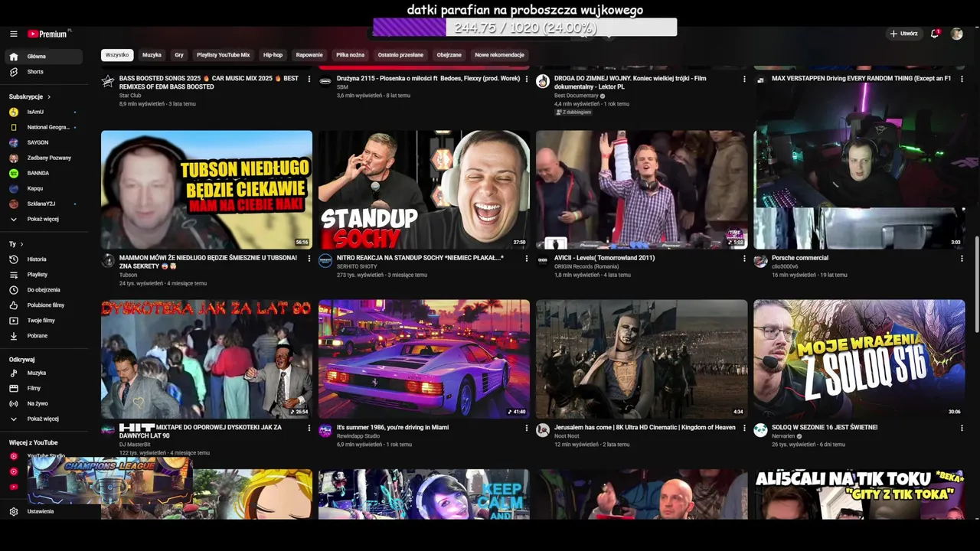This screenshot has width=980, height=551.
Task: Open Jerusalem has come thumbnail
Action: [642, 359]
